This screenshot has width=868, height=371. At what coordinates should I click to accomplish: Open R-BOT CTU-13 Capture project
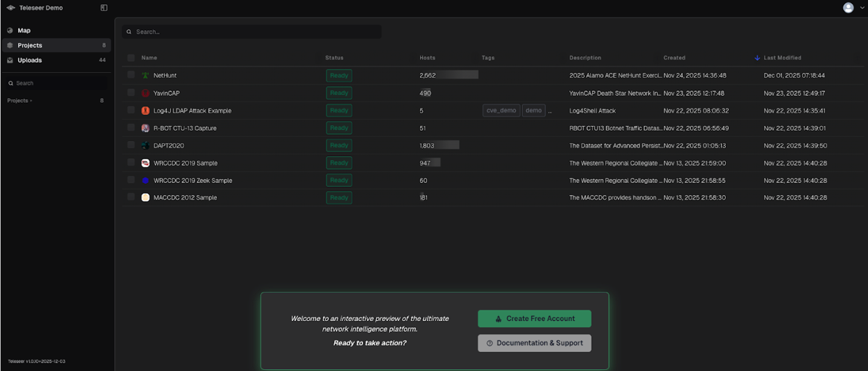click(x=185, y=128)
